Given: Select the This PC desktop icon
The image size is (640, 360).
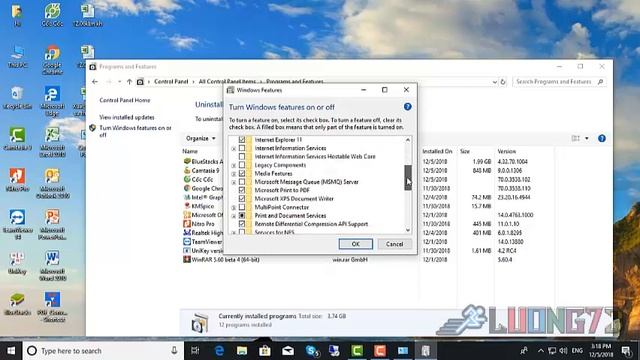Looking at the screenshot, I should tap(17, 56).
